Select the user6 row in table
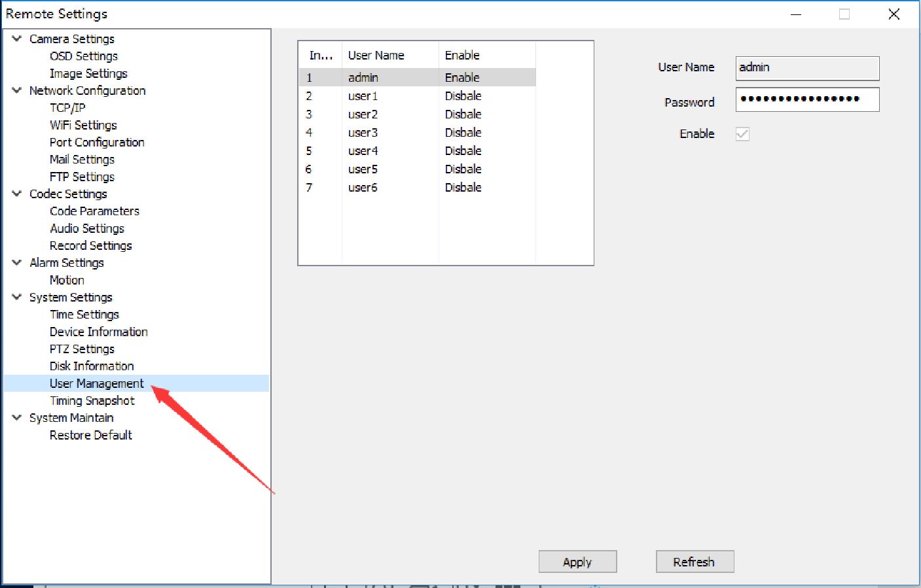921x588 pixels. coord(363,188)
